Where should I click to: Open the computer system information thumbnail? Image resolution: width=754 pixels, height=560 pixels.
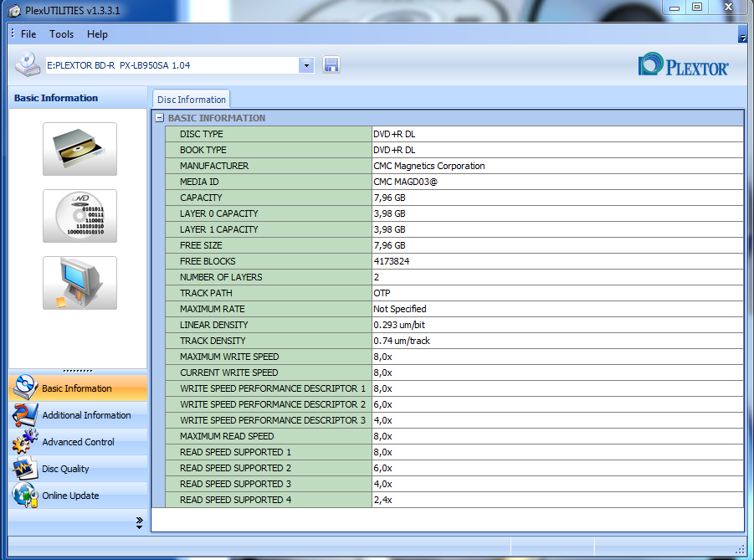pos(80,283)
